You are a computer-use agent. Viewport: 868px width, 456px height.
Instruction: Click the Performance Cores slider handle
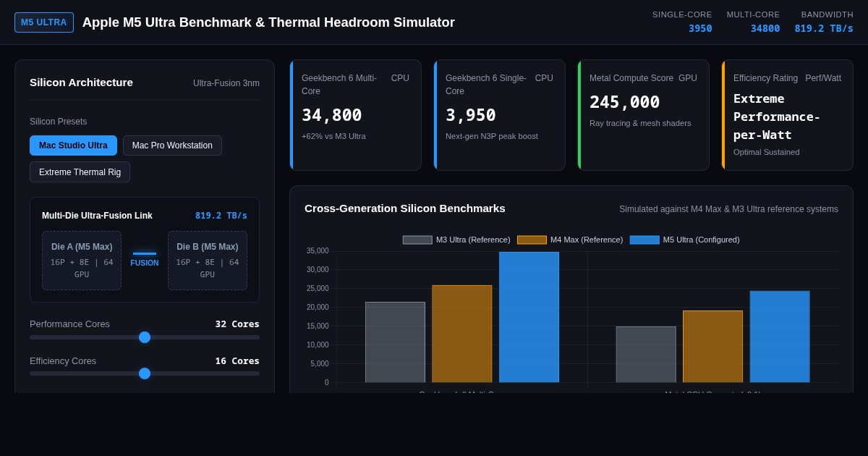145,337
